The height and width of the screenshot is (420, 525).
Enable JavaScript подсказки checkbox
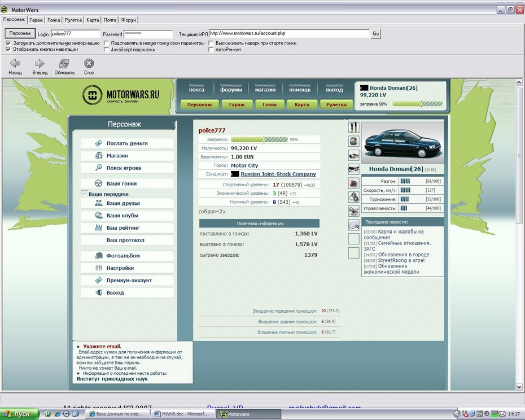click(x=106, y=50)
